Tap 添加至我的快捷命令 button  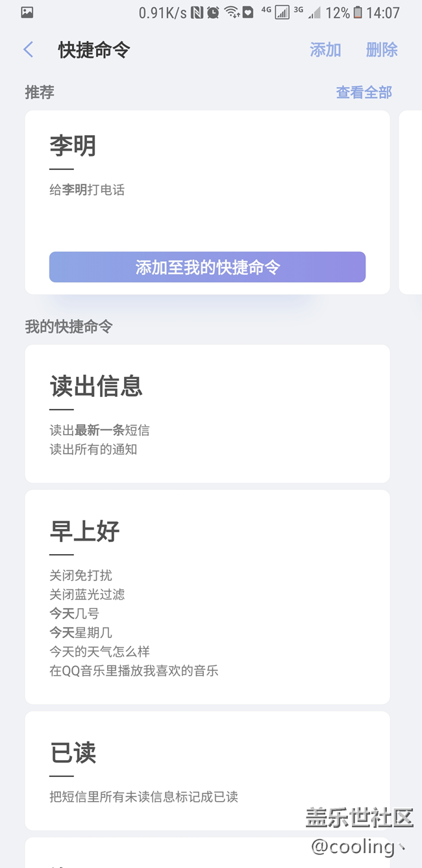(207, 267)
